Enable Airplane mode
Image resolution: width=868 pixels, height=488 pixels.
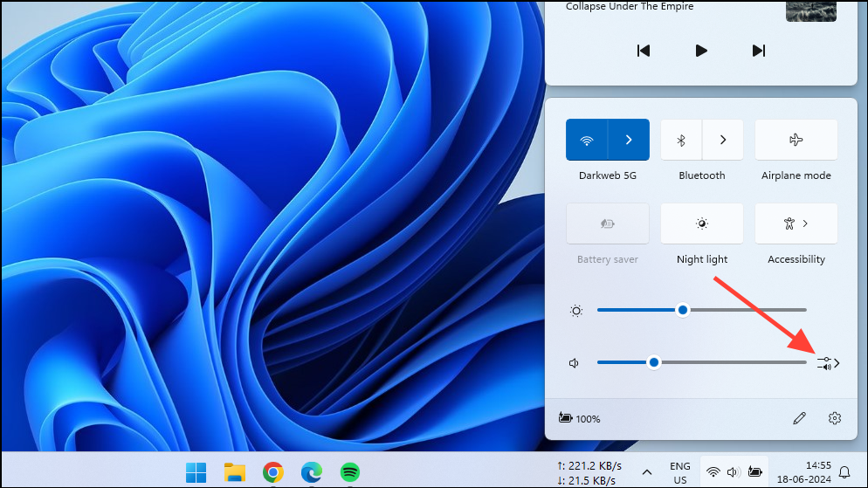point(796,140)
